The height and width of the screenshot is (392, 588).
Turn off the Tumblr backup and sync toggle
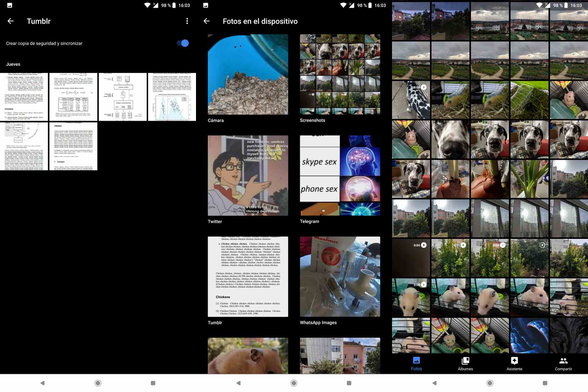[x=183, y=43]
